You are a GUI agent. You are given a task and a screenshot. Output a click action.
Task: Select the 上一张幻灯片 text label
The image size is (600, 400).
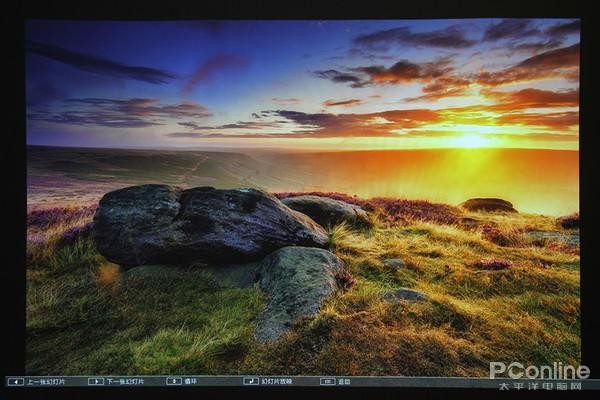46,381
